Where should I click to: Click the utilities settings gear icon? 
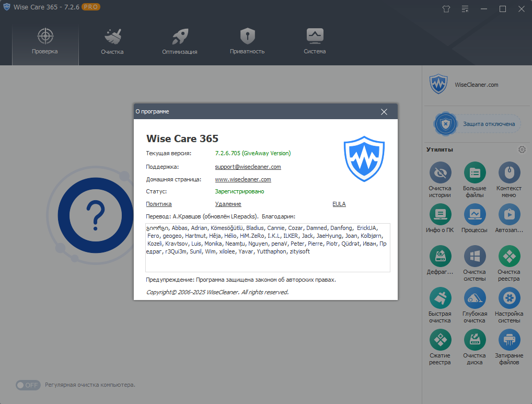(522, 149)
